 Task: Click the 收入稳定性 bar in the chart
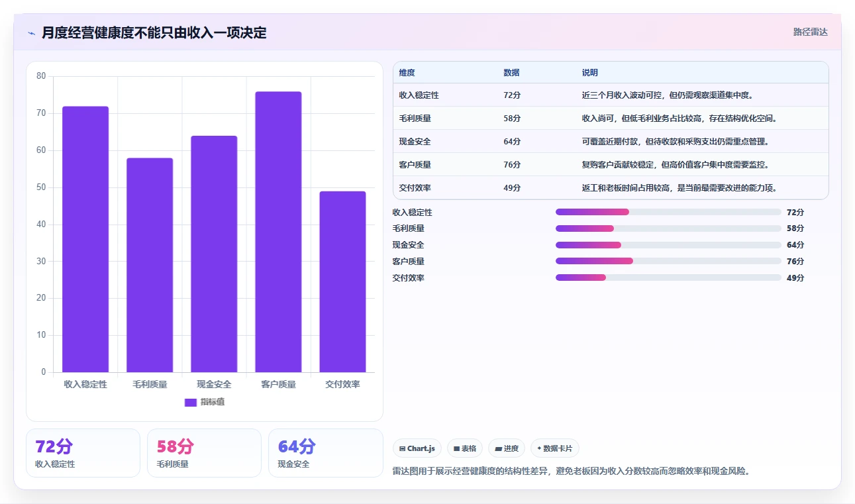(85, 239)
